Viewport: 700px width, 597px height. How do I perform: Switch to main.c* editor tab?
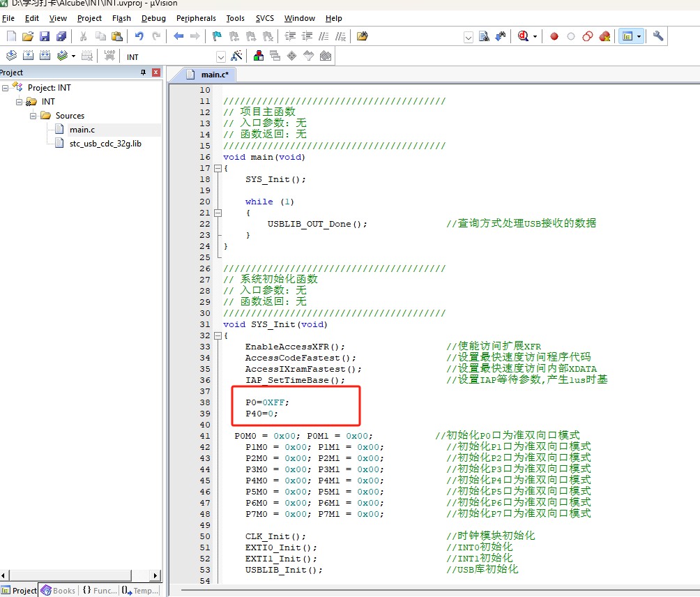click(208, 75)
